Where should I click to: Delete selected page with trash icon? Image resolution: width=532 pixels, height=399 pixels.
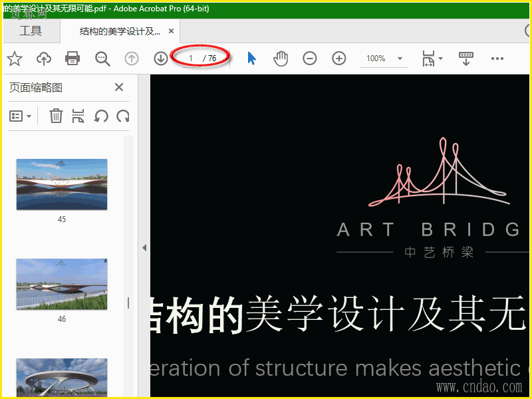click(56, 116)
